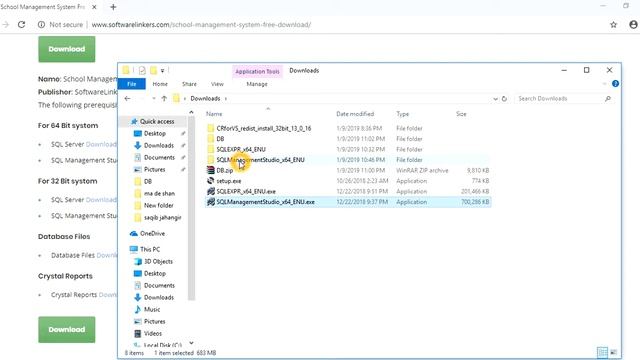Switch to large icons view layout
This screenshot has height=360, width=640.
(613, 352)
